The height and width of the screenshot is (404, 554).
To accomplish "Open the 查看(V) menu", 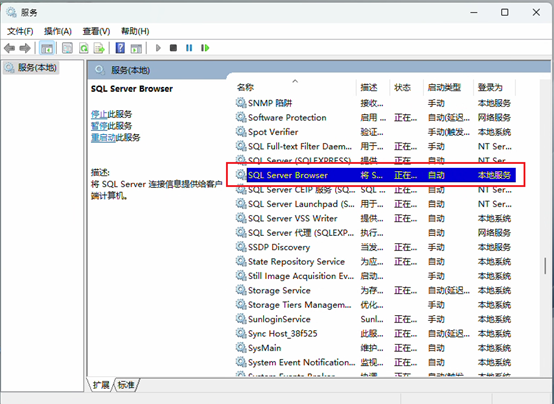I will (x=96, y=31).
